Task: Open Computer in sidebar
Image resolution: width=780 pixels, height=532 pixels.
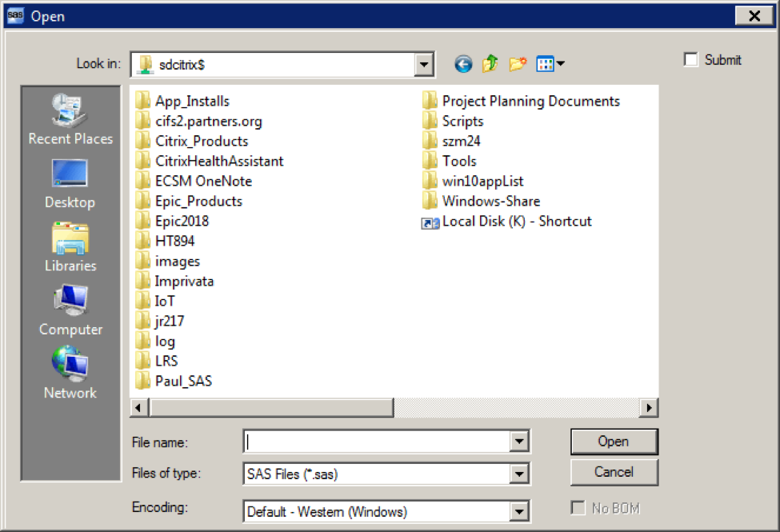Action: [70, 310]
